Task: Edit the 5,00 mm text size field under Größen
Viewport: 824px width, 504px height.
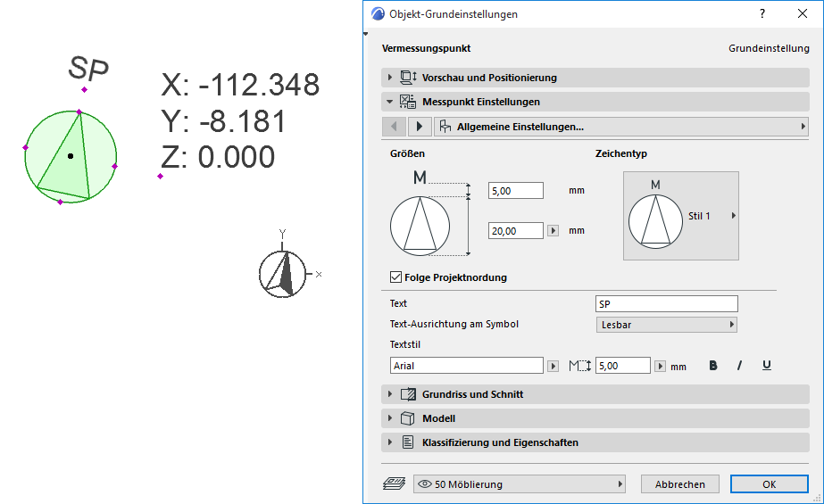Action: point(515,191)
